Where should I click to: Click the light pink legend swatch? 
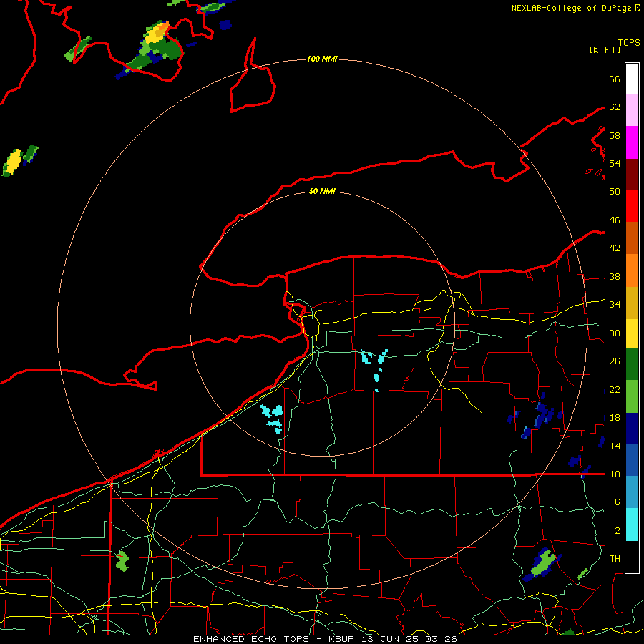click(632, 109)
